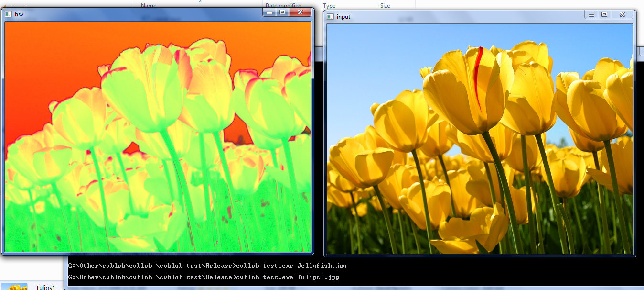
Task: Sort files by Date modified column header
Action: click(x=284, y=6)
